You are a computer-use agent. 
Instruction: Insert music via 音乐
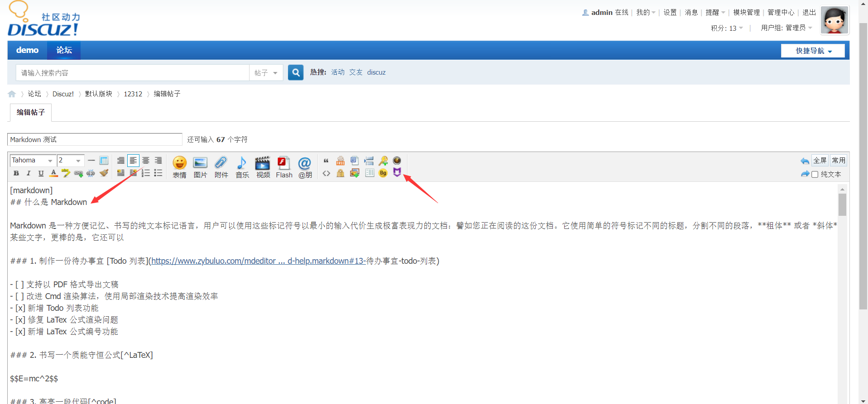(242, 167)
